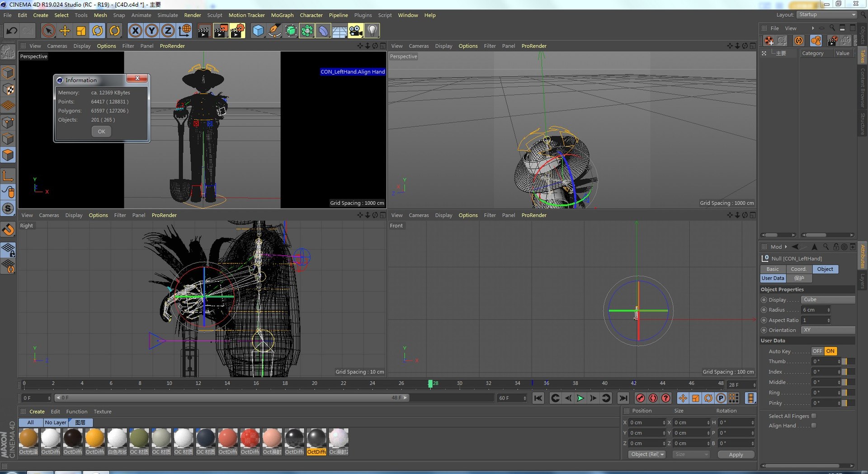The image size is (868, 474).
Task: Click the Cube primitive icon
Action: [x=258, y=31]
